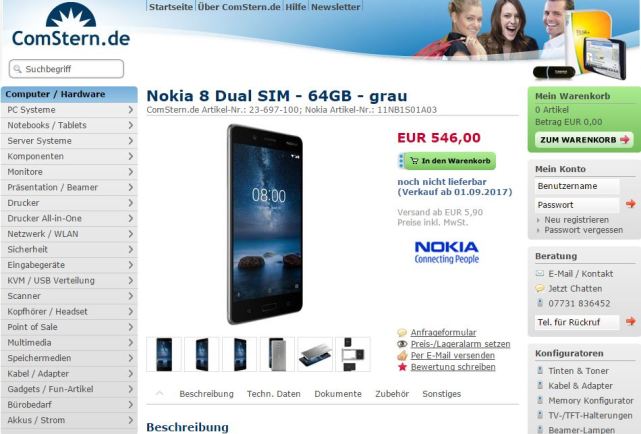This screenshot has height=434, width=641.
Task: Click the callback arrow next to Tel. für Rückruf
Action: click(630, 321)
